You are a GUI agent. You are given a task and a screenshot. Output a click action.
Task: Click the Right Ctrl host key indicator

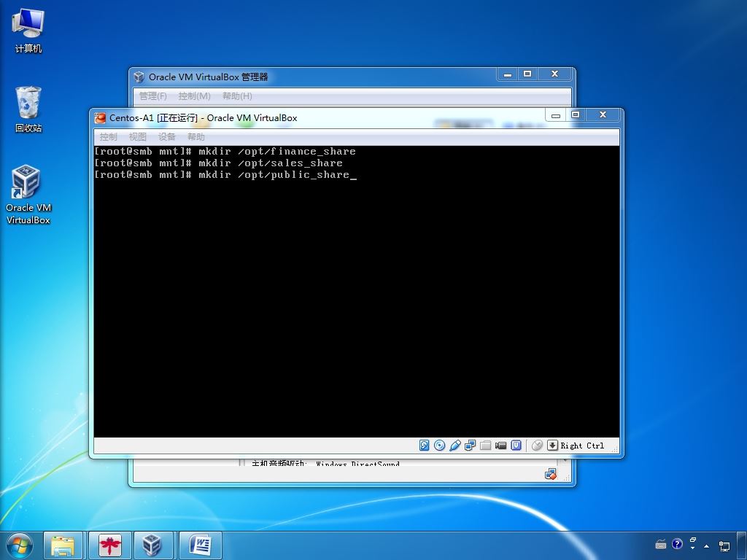(581, 446)
